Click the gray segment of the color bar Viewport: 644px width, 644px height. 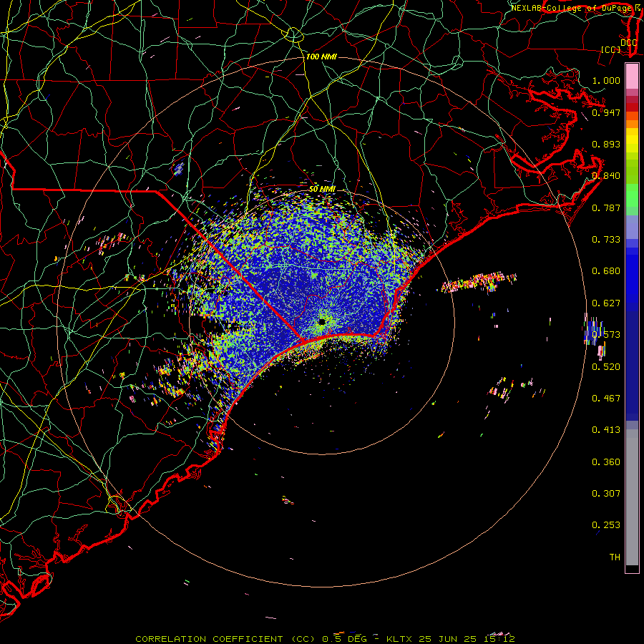[632, 497]
